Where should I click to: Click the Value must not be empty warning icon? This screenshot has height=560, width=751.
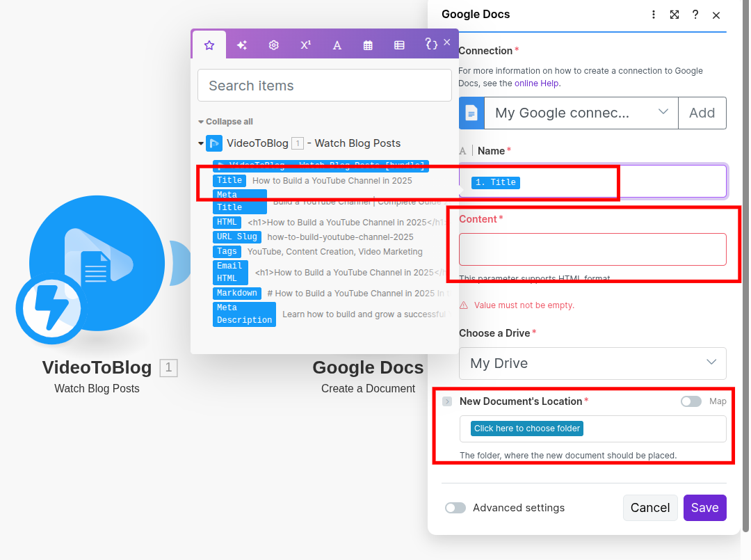464,305
